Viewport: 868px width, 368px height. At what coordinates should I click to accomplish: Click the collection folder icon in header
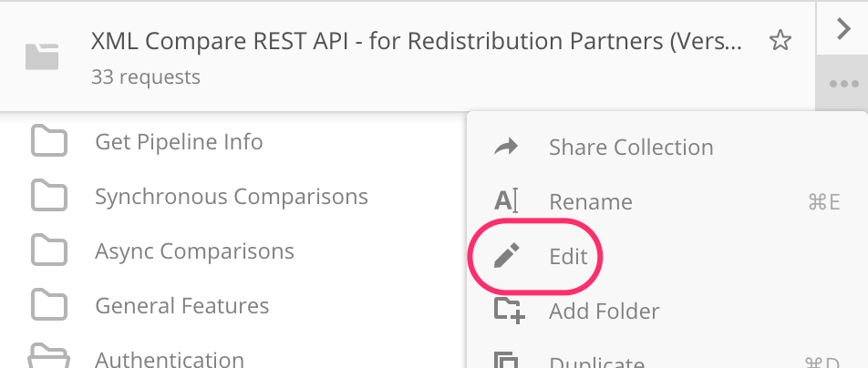(42, 57)
